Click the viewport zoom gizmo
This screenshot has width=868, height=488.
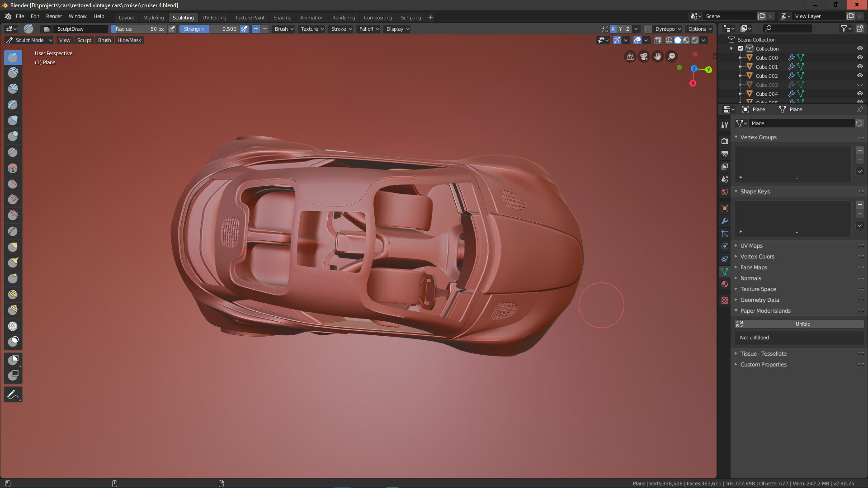672,56
